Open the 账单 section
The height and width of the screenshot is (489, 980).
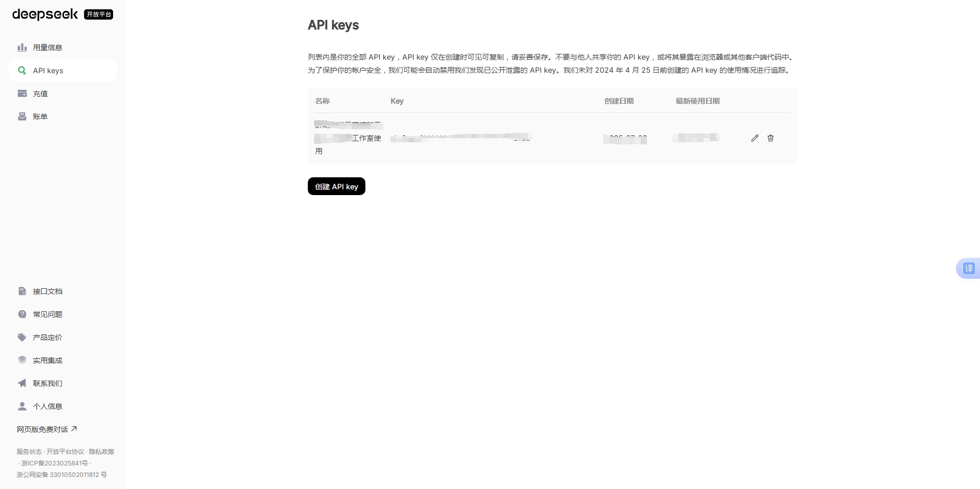coord(63,117)
